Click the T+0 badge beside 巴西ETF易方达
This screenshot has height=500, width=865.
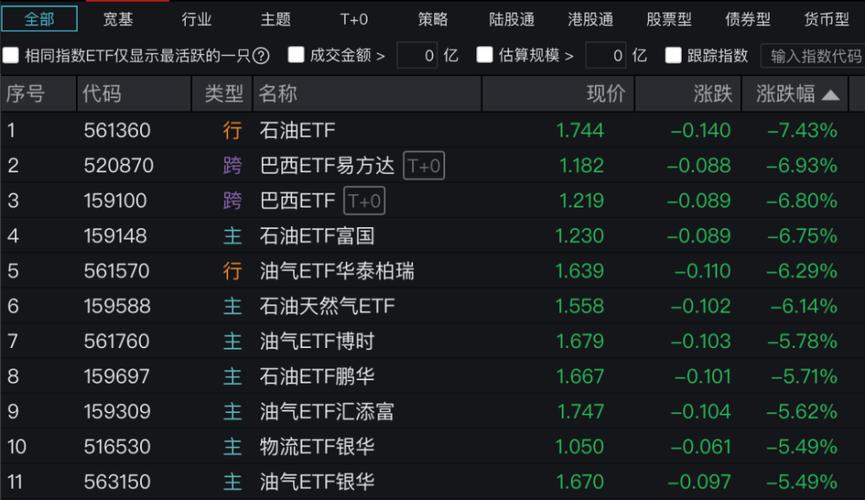(x=424, y=166)
